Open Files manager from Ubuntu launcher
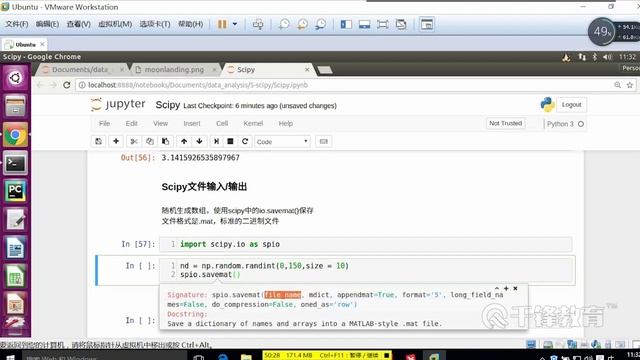Screen dimensions: 640x360 click(x=15, y=106)
